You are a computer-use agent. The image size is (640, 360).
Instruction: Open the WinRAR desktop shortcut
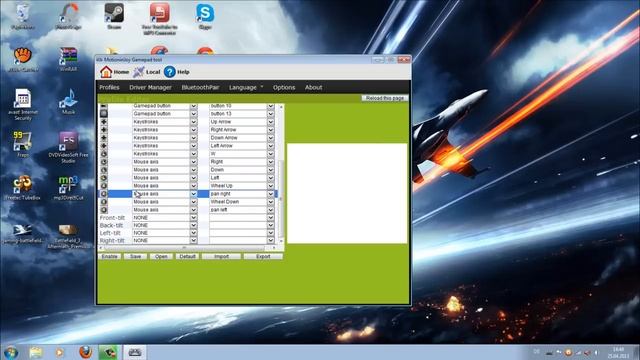[69, 59]
